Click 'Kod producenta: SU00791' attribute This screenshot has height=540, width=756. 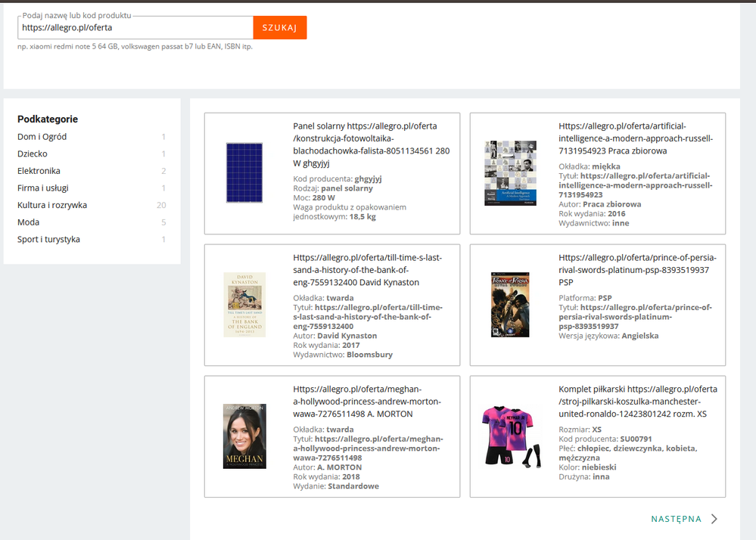click(605, 439)
